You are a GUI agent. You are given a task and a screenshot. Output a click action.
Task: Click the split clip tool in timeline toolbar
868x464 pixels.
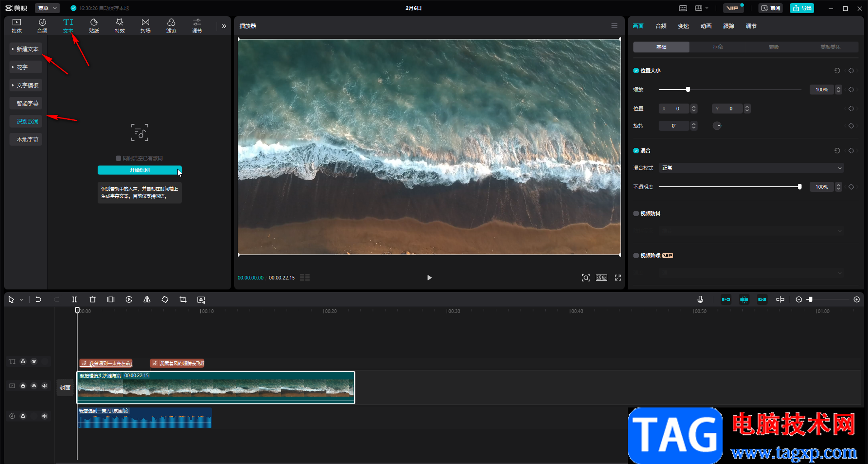[x=75, y=299]
